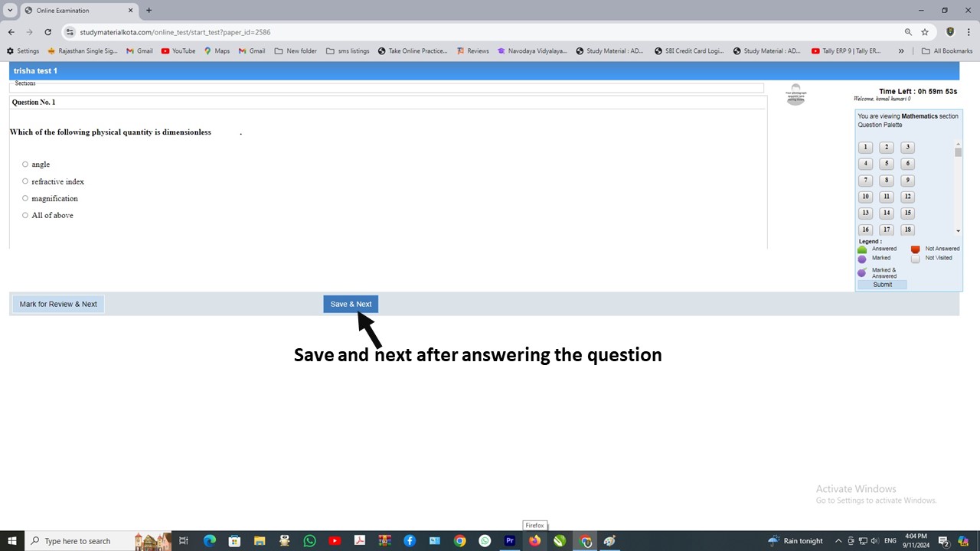Select the 'refractive index' answer option

(25, 181)
